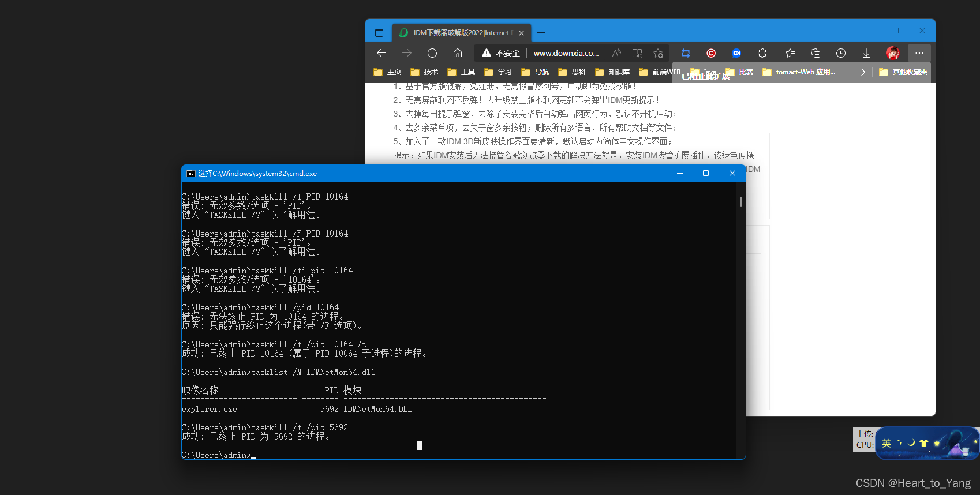Viewport: 980px width, 495px height.
Task: Expand more bookmarks chevron
Action: pos(863,72)
